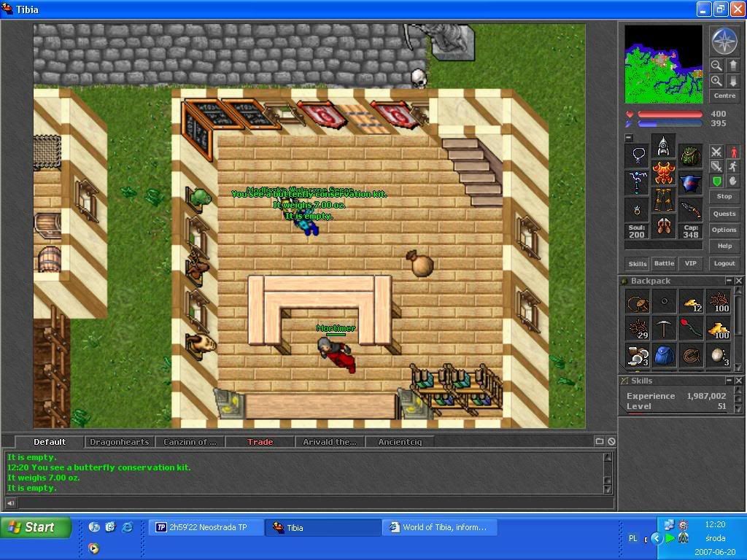Screen dimensions: 747x560
Task: Close the Backpack container
Action: [x=738, y=281]
